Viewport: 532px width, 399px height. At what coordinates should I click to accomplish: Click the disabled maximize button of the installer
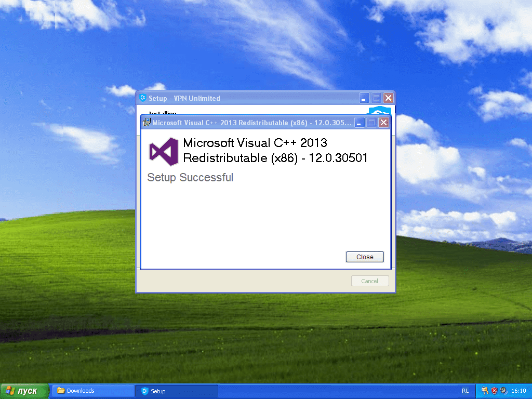coord(371,122)
